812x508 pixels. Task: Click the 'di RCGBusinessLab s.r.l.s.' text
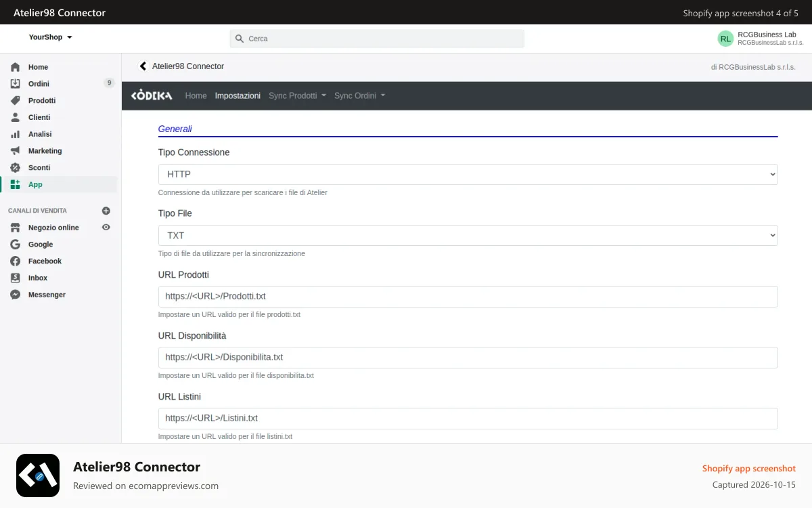pyautogui.click(x=753, y=67)
